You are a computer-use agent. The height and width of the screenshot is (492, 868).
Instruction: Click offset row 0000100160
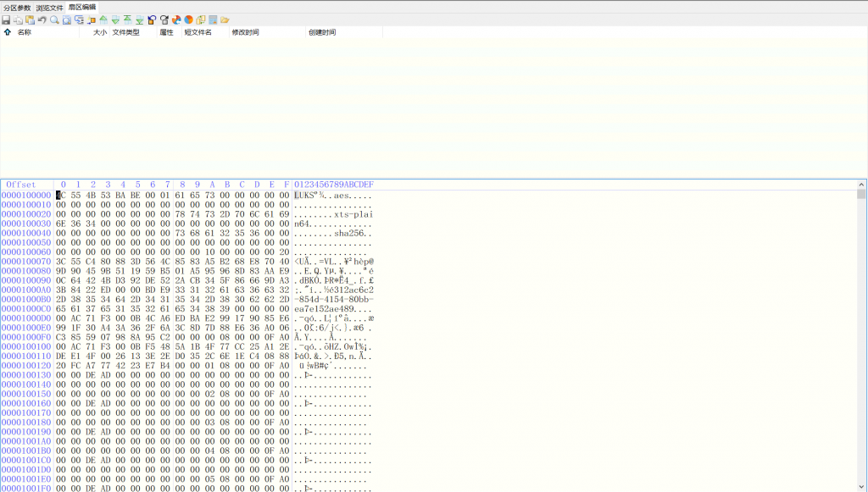point(26,403)
